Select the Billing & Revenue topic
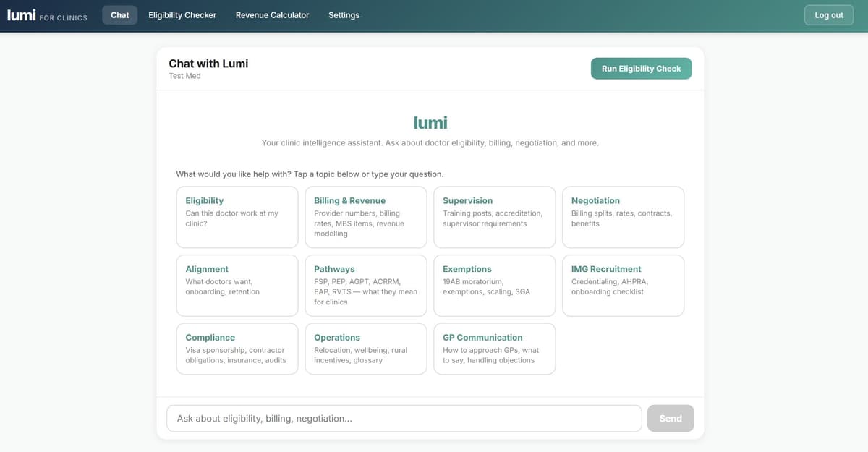 [x=365, y=216]
